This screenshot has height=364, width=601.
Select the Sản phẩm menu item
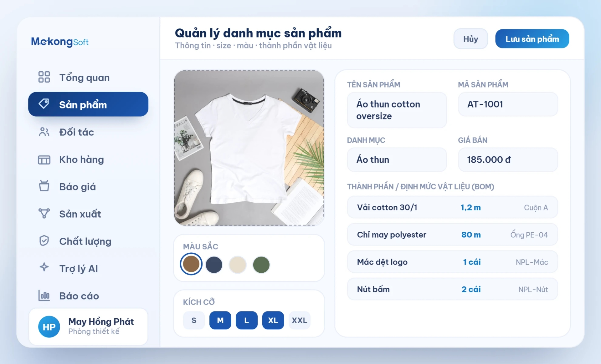(x=88, y=104)
